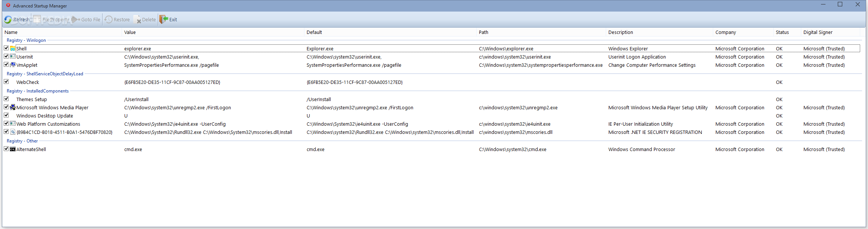This screenshot has width=868, height=229.
Task: Disable Web Platform Customizations checkbox
Action: pos(6,123)
